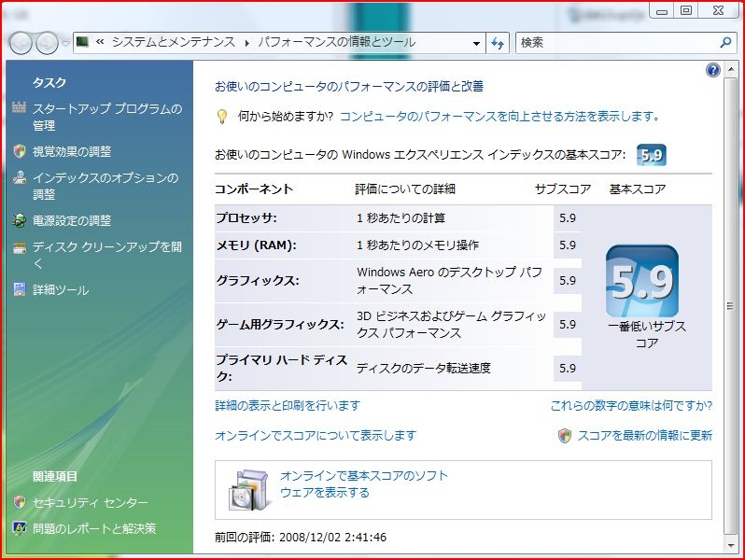Screen dimensions: 745x560
Task: Click the indexing options icon in sidebar
Action: coord(19,177)
